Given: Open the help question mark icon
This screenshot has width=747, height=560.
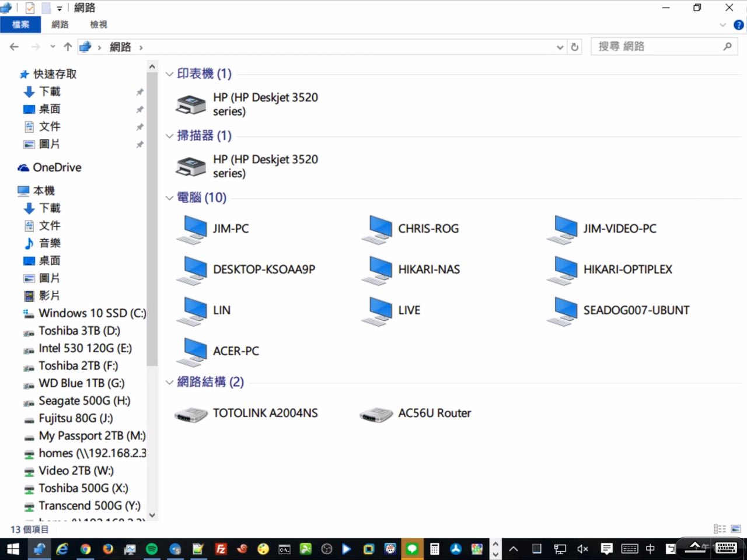Looking at the screenshot, I should [738, 25].
